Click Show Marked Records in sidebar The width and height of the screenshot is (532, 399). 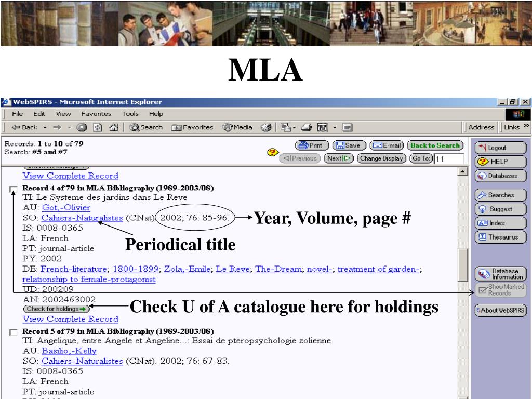pos(500,290)
